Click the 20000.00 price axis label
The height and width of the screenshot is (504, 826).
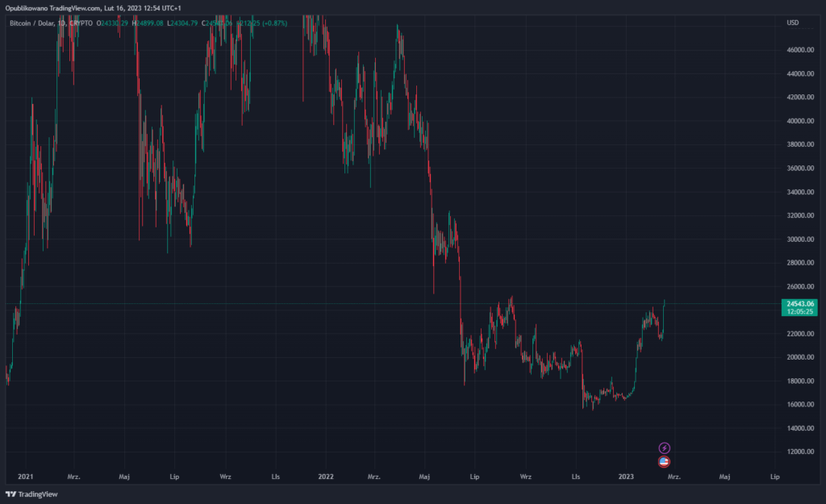798,357
